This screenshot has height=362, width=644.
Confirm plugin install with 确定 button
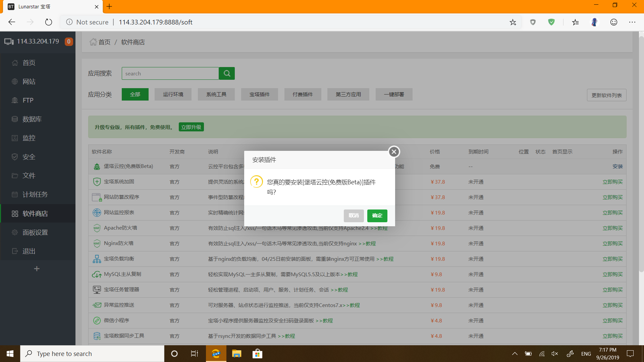(377, 216)
